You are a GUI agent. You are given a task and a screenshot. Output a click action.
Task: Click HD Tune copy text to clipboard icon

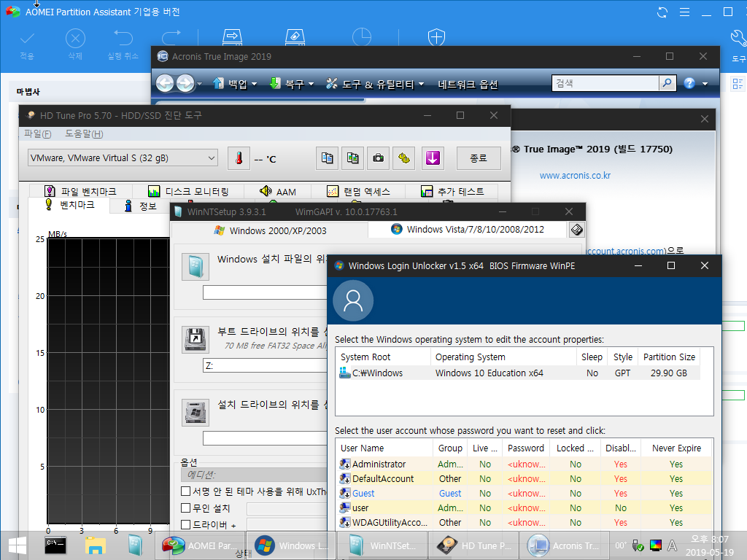pyautogui.click(x=328, y=158)
